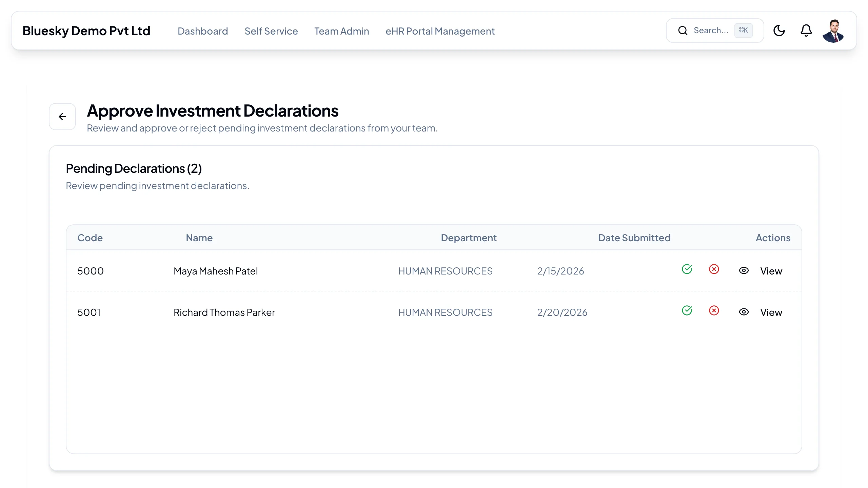
Task: Click HUMAN RESOURCES in row 5000
Action: pos(445,271)
